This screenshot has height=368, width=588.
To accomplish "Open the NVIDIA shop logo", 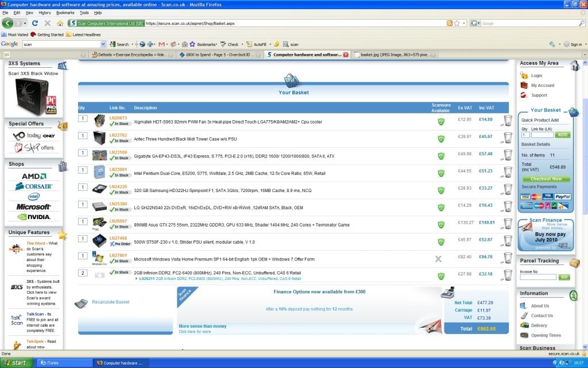I will tap(34, 217).
